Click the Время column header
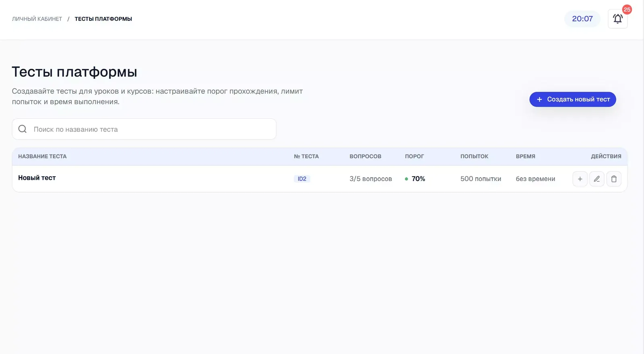The height and width of the screenshot is (354, 644). tap(525, 156)
